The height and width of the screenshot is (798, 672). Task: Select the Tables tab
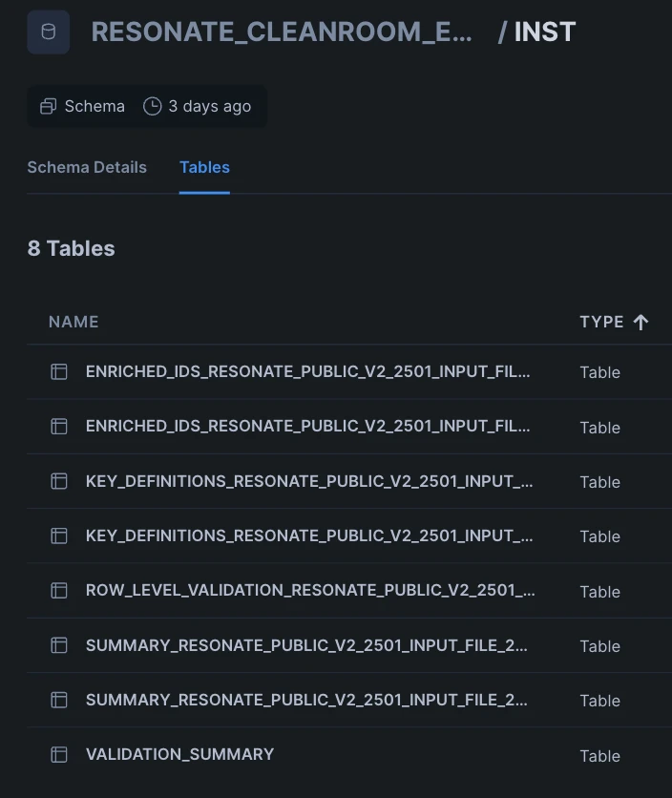[x=204, y=167]
